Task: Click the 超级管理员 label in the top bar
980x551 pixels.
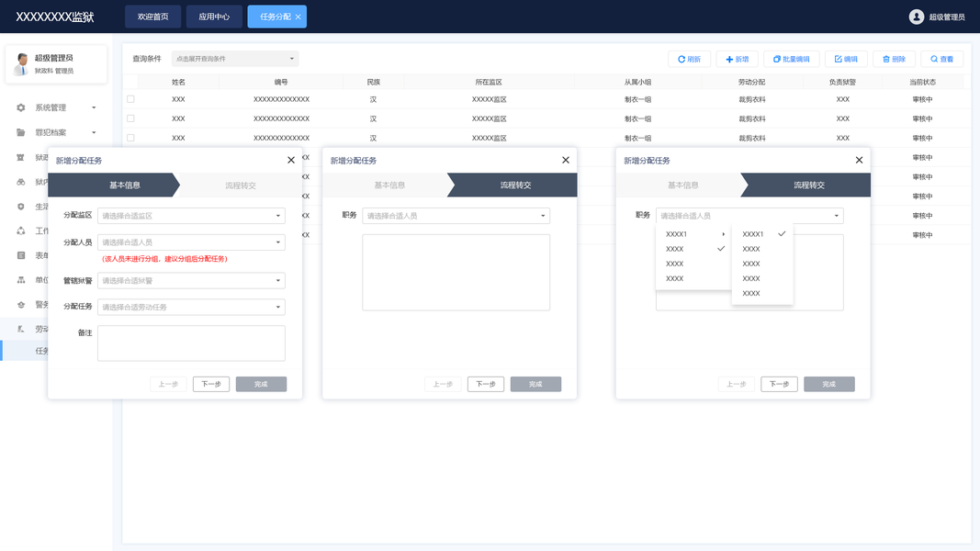Action: (x=946, y=17)
